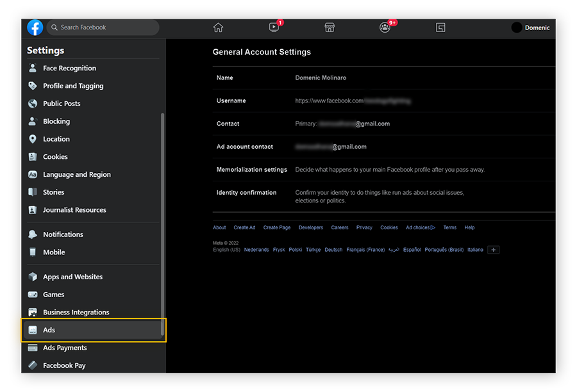
Task: Select Ads in the settings sidebar
Action: click(x=94, y=330)
